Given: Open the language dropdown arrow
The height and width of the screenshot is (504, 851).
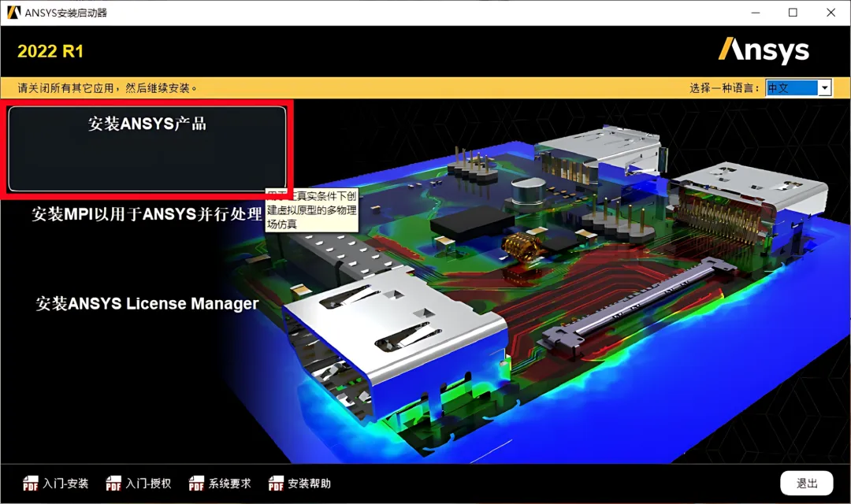Looking at the screenshot, I should coord(824,88).
